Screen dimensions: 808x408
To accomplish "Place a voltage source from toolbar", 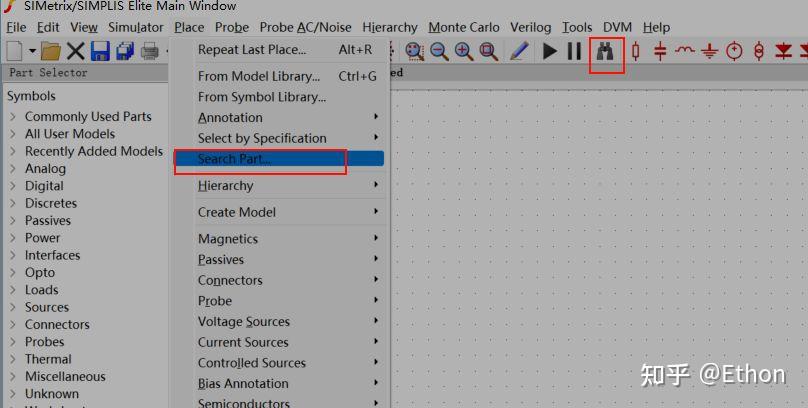I will [734, 51].
